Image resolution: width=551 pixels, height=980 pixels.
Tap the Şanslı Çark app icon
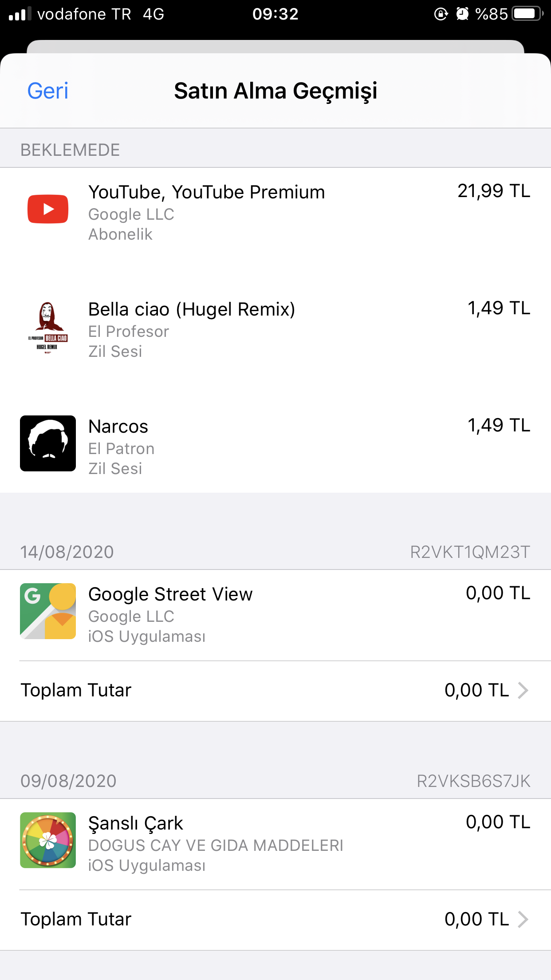(x=48, y=840)
